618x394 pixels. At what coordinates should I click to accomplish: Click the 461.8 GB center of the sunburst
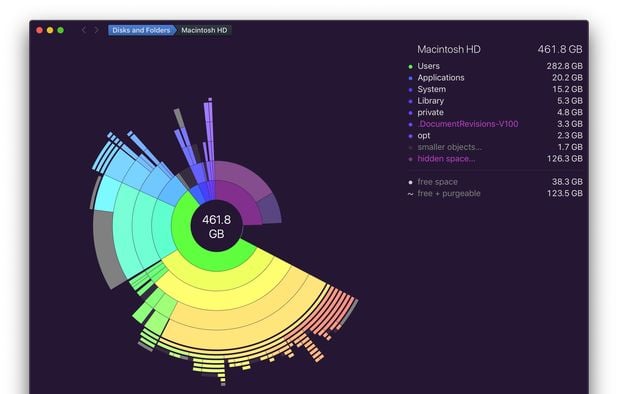point(216,227)
